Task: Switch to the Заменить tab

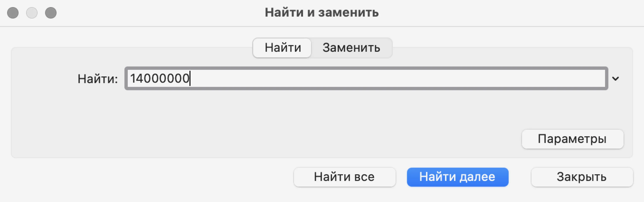Action: click(351, 48)
